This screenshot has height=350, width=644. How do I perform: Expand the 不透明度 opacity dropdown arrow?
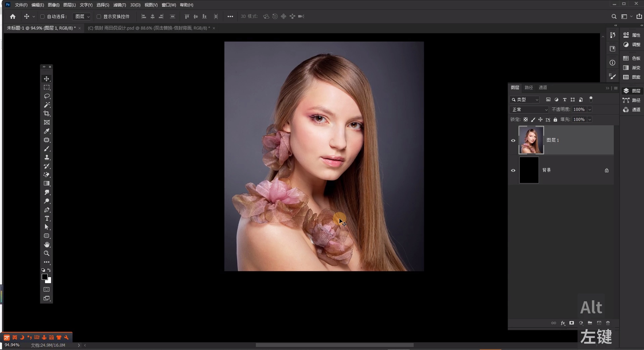590,110
